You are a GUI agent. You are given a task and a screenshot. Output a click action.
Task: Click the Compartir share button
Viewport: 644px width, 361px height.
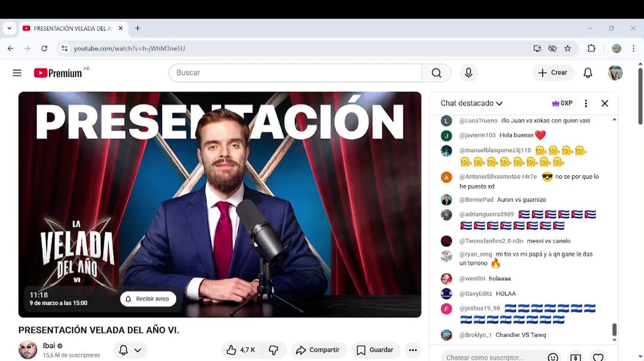click(318, 350)
